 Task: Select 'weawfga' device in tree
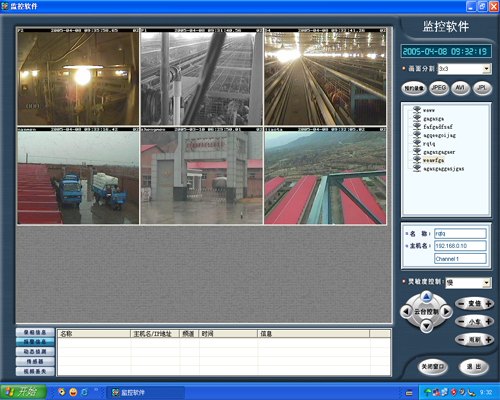(433, 160)
